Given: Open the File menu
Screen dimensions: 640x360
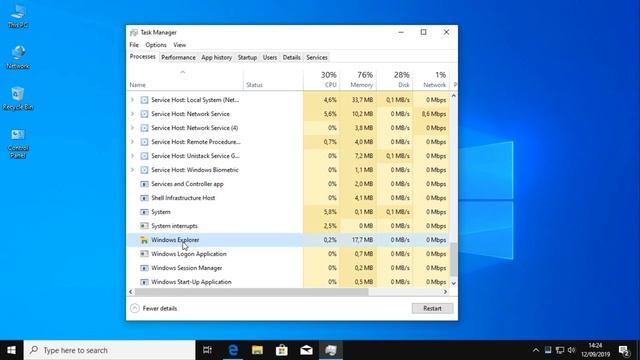Looking at the screenshot, I should tap(134, 45).
